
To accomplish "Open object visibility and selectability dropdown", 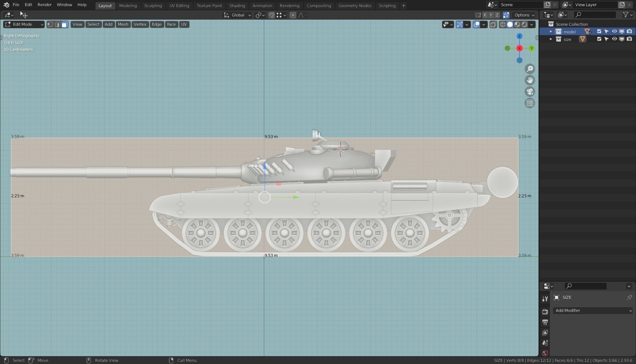I will coord(448,24).
